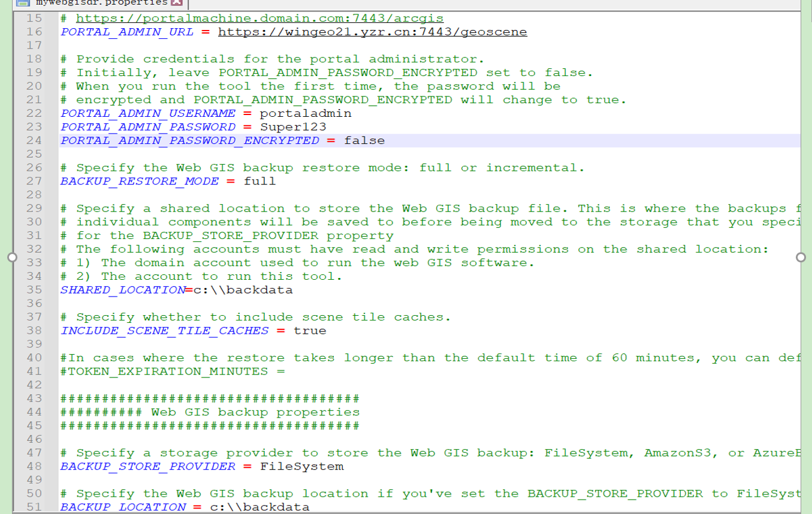This screenshot has height=514, width=812.
Task: Click the INCLUDE_SCENE_TILE_CACHES property key
Action: [165, 331]
